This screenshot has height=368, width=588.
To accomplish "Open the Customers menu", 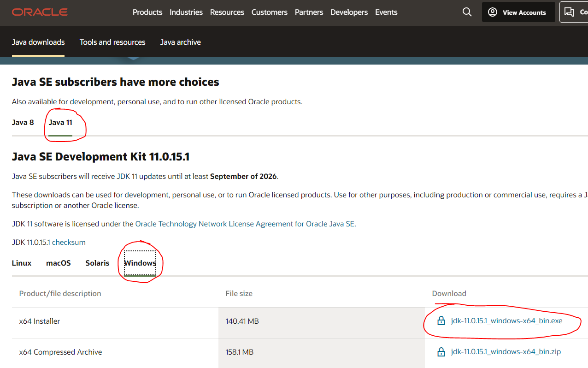I will tap(270, 12).
